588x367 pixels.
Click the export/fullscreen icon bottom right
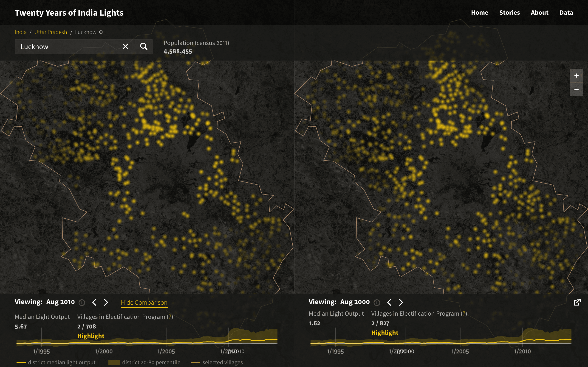tap(577, 302)
